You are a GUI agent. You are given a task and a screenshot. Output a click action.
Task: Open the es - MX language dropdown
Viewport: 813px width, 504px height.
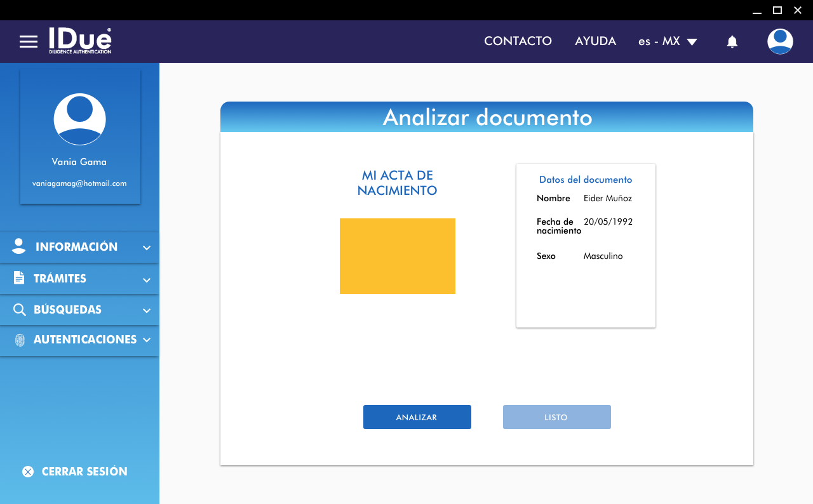(x=668, y=41)
